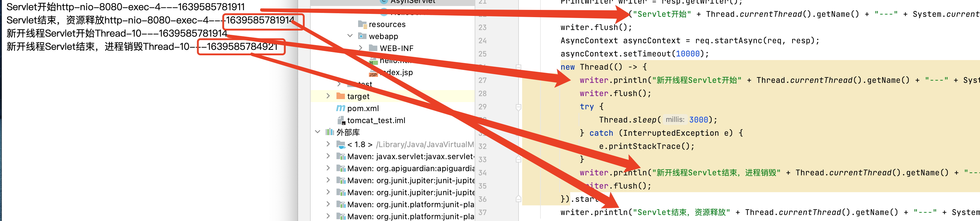Image resolution: width=980 pixels, height=221 pixels.
Task: Select the Maven org.apiguardian library entry
Action: click(x=410, y=168)
